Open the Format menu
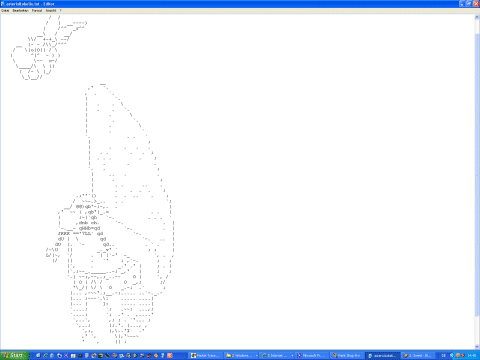 pos(37,11)
